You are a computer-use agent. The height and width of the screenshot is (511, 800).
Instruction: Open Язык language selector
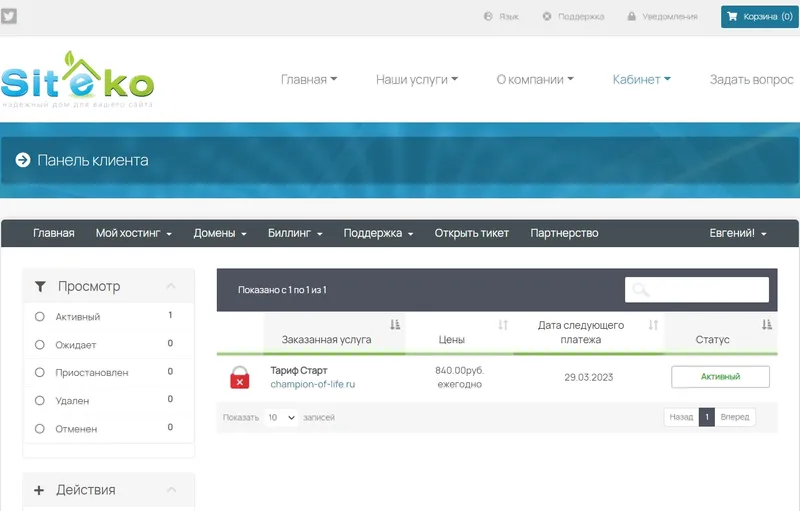501,16
